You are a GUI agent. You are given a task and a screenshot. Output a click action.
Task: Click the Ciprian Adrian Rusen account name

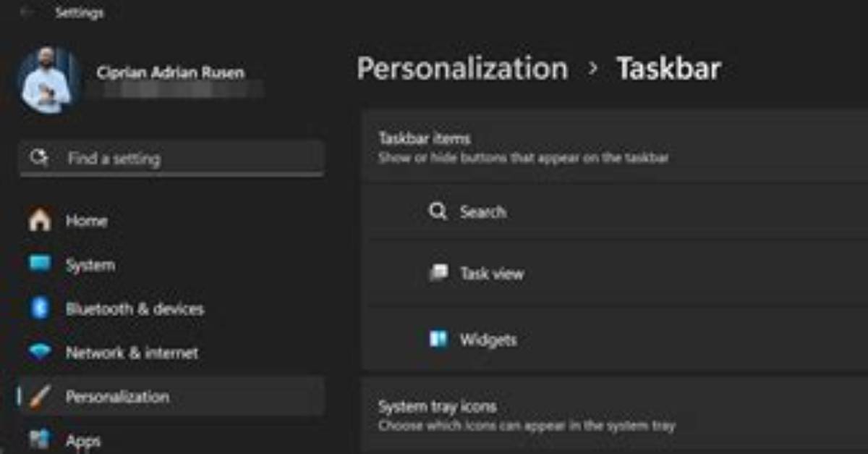pyautogui.click(x=170, y=72)
